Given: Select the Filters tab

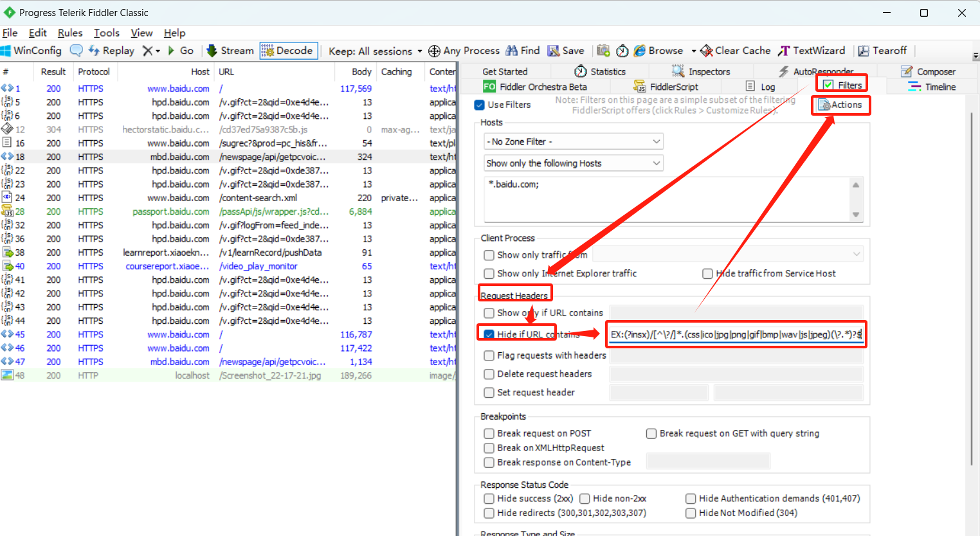Looking at the screenshot, I should pyautogui.click(x=842, y=85).
